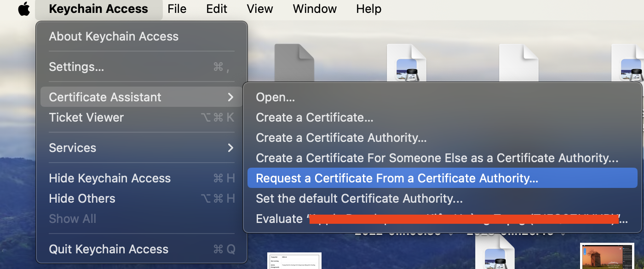Choose Create a Certificate For Someone Else

[443, 158]
